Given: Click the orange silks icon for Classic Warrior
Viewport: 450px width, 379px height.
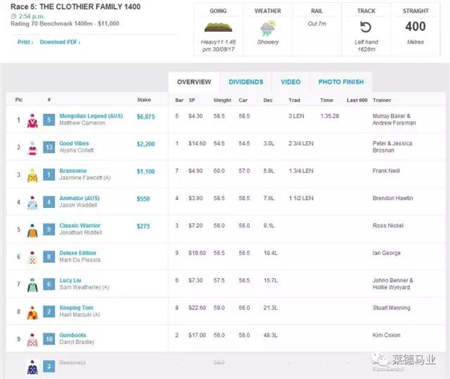Looking at the screenshot, I should pyautogui.click(x=32, y=230).
